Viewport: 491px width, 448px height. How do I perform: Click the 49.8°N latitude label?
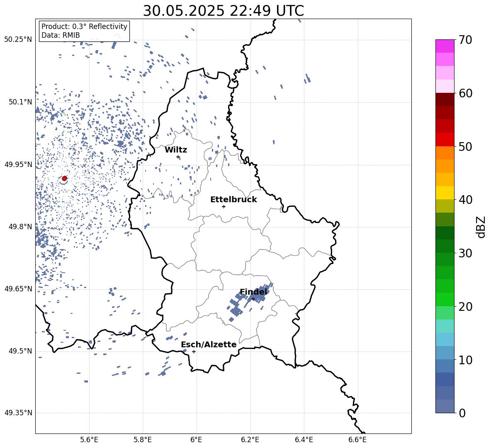pyautogui.click(x=20, y=227)
